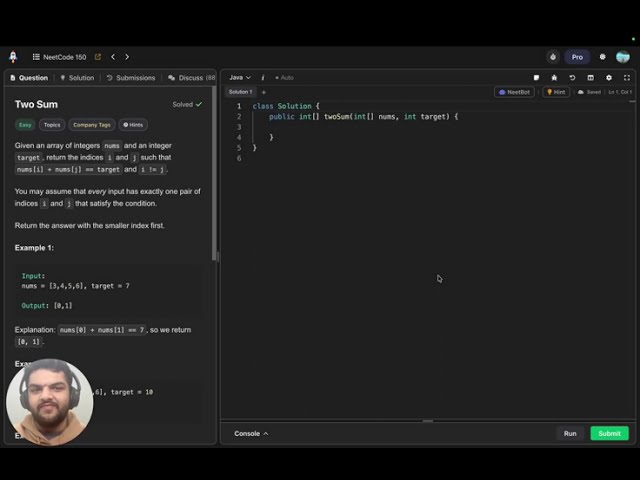The width and height of the screenshot is (640, 480).
Task: Toggle the site theme icon
Action: point(602,57)
